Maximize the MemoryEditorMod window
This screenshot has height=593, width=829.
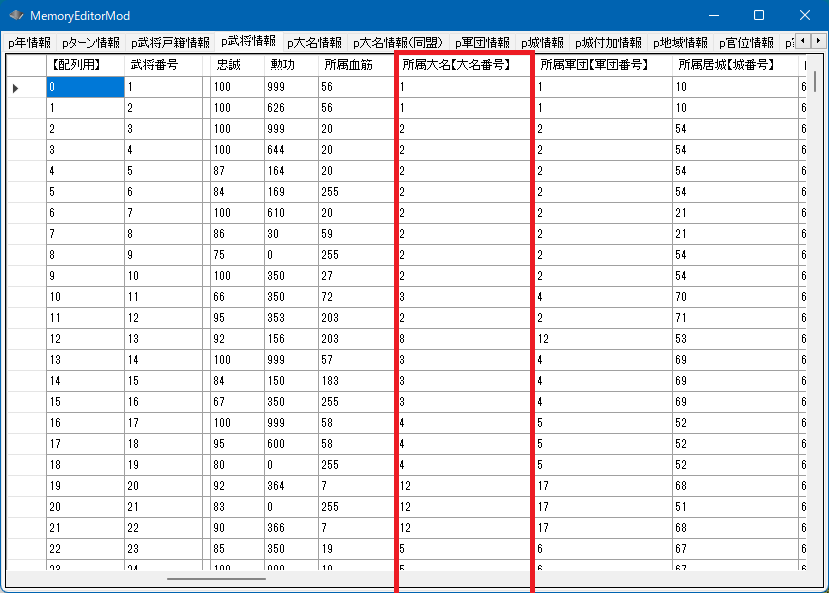[758, 16]
